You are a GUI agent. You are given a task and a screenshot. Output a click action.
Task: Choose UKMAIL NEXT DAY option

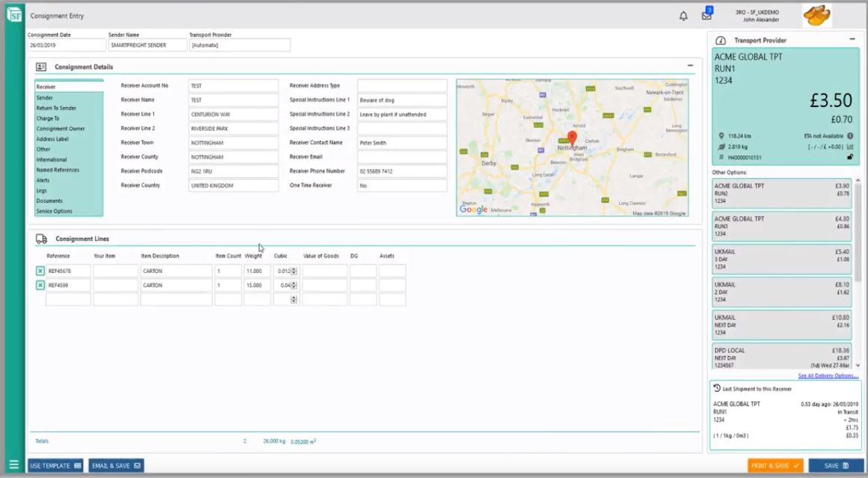782,325
